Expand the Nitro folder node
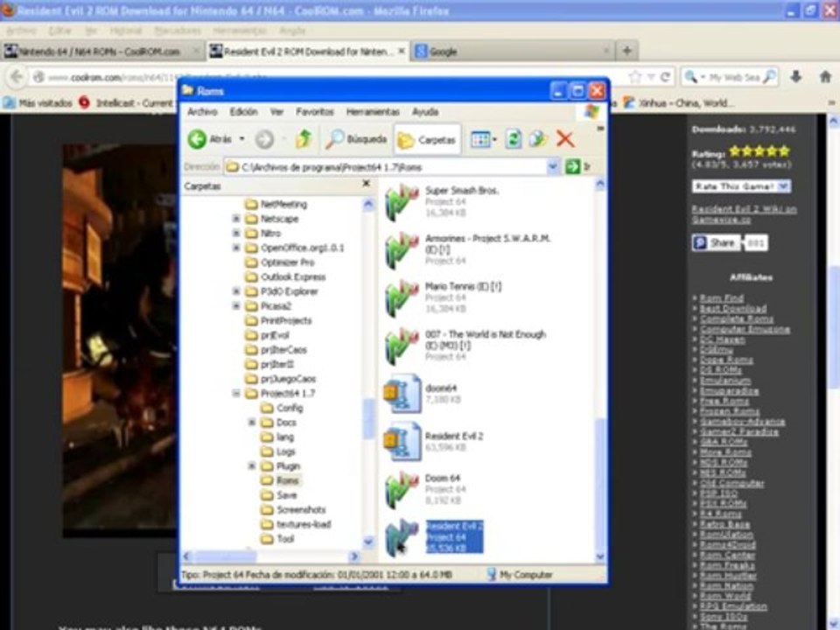840x630 pixels. [235, 233]
